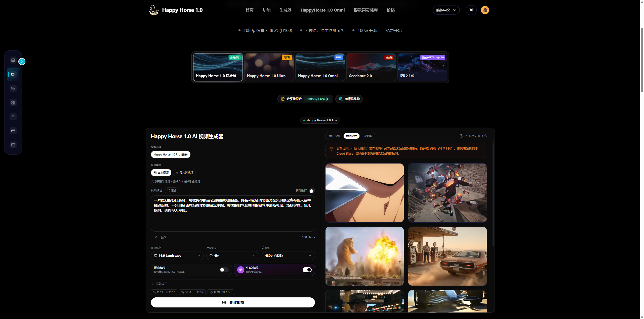Click the globe icon in the VPN notice
Screen dimensions: 644x319
pyautogui.click(x=332, y=149)
